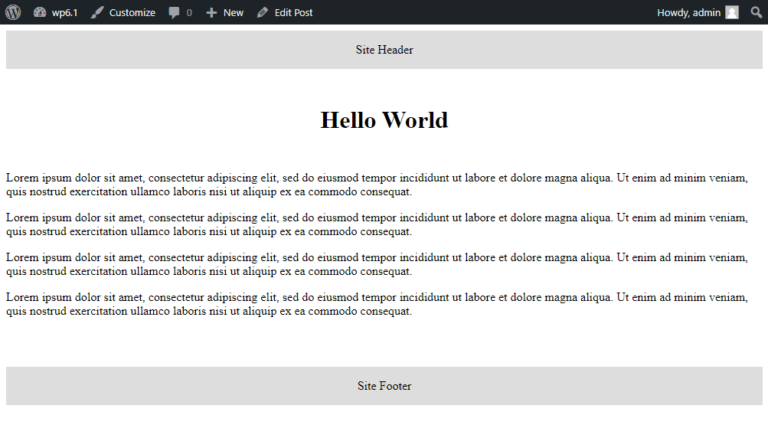Open the wp6.1 site name menu
Viewport: 768px width, 425px height.
(65, 12)
